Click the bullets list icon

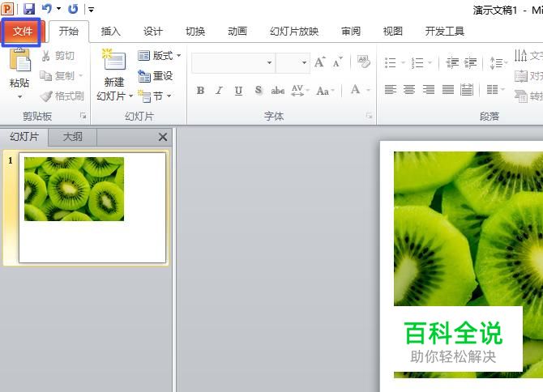point(391,62)
